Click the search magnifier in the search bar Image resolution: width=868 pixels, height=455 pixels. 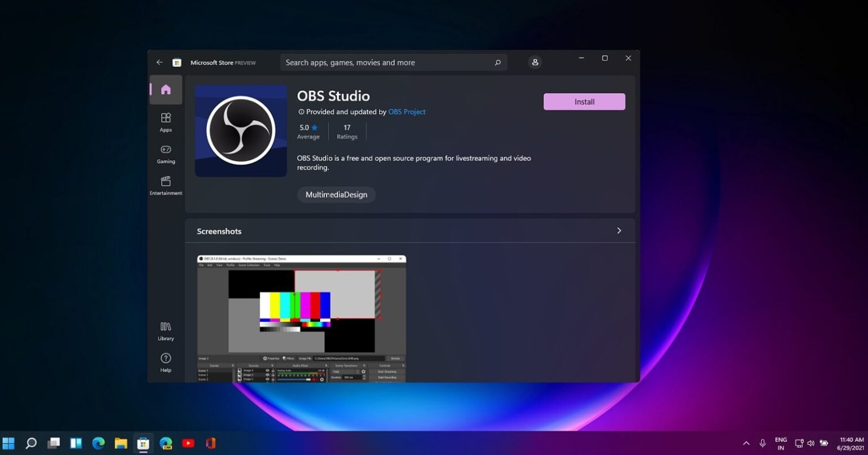497,62
